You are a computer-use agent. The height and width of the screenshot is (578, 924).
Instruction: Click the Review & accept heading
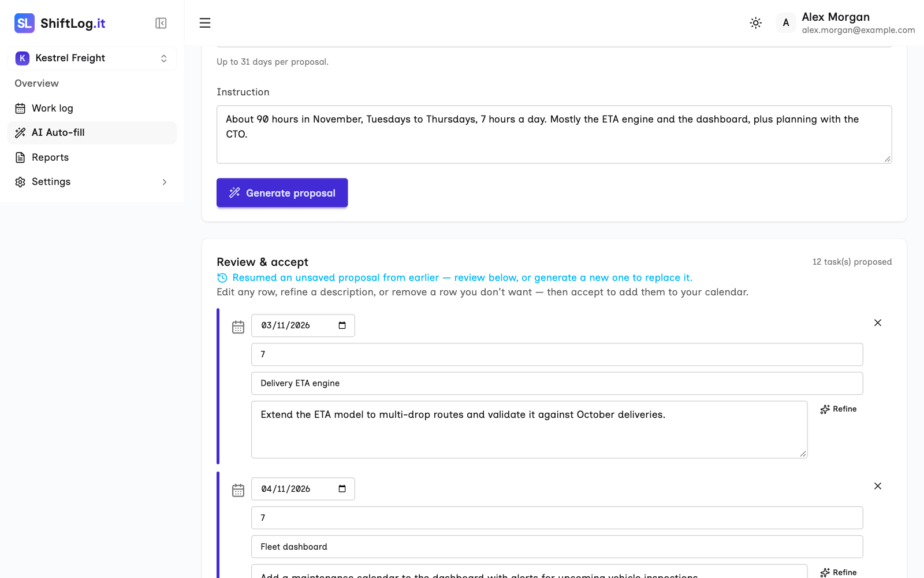click(262, 262)
